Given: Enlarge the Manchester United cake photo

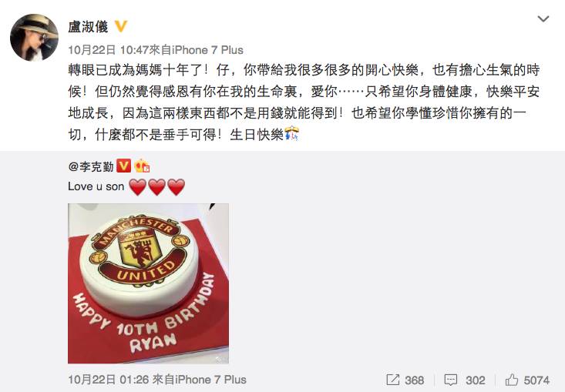Looking at the screenshot, I should tap(148, 283).
